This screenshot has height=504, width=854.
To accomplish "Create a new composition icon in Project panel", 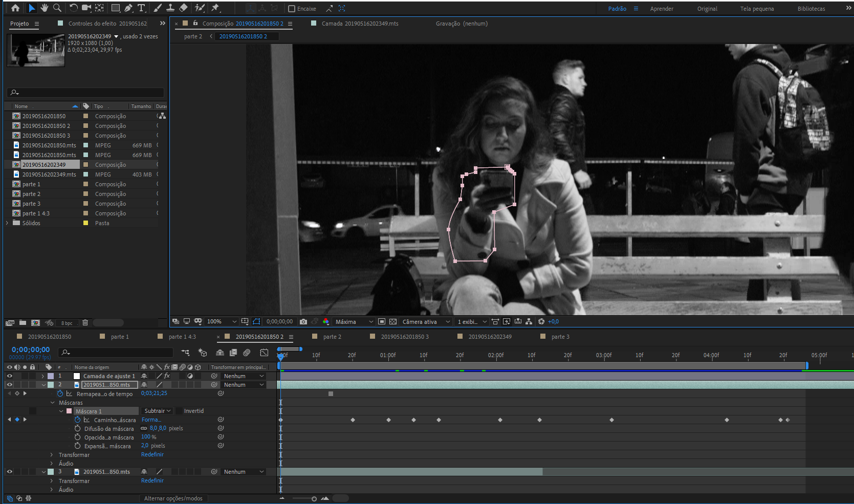I will (35, 323).
